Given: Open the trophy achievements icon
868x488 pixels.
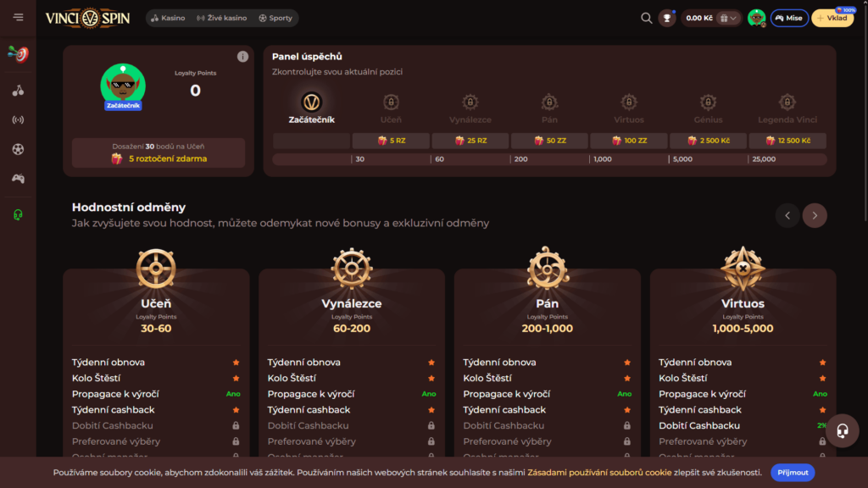Looking at the screenshot, I should (667, 18).
